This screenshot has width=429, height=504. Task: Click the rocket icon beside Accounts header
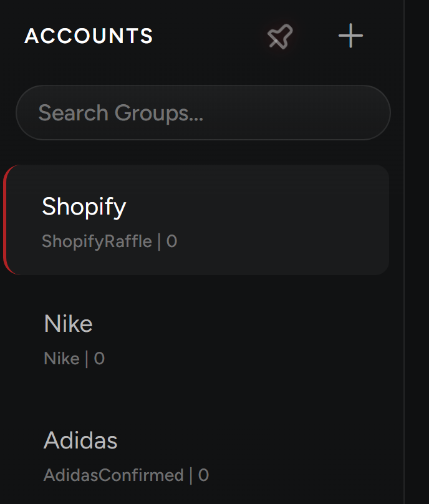[280, 37]
